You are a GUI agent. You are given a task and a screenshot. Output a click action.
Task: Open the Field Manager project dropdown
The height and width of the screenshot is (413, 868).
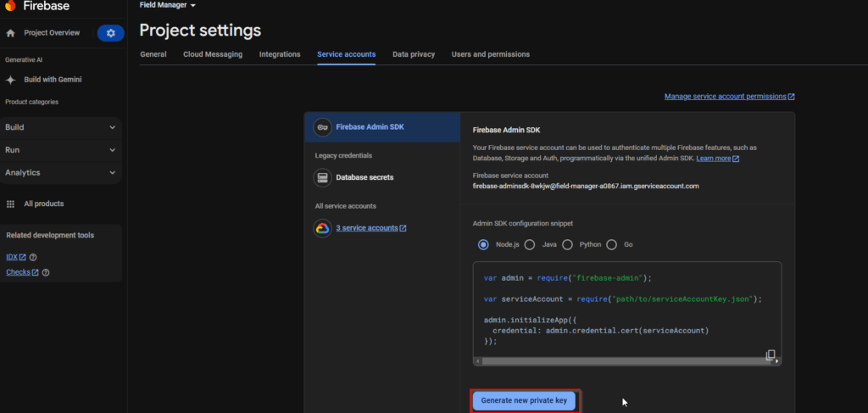pos(168,5)
